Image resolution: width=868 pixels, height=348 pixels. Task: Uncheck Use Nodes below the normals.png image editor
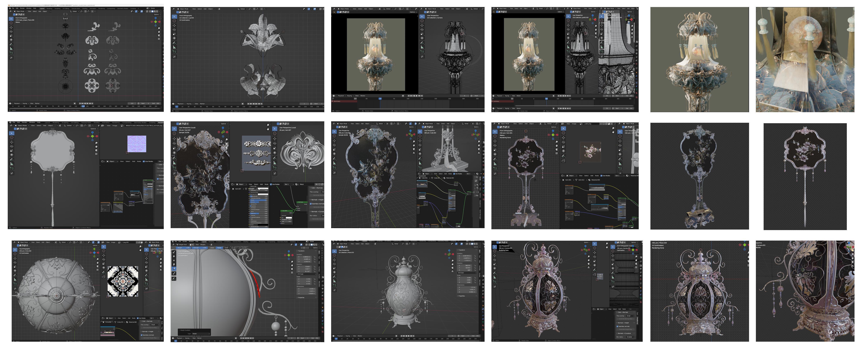(x=144, y=162)
